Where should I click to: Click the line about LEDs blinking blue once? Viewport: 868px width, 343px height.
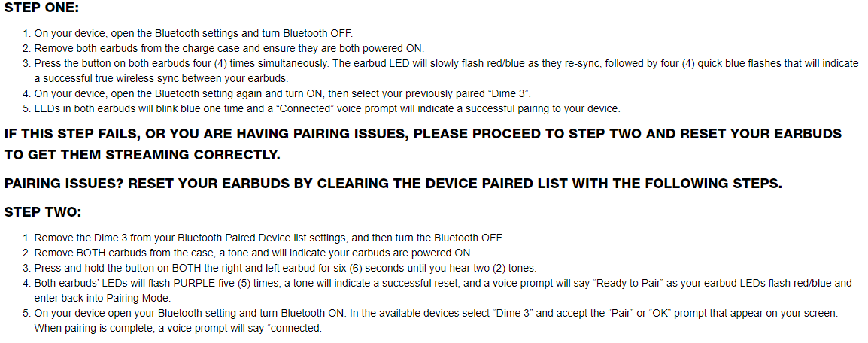pyautogui.click(x=327, y=108)
